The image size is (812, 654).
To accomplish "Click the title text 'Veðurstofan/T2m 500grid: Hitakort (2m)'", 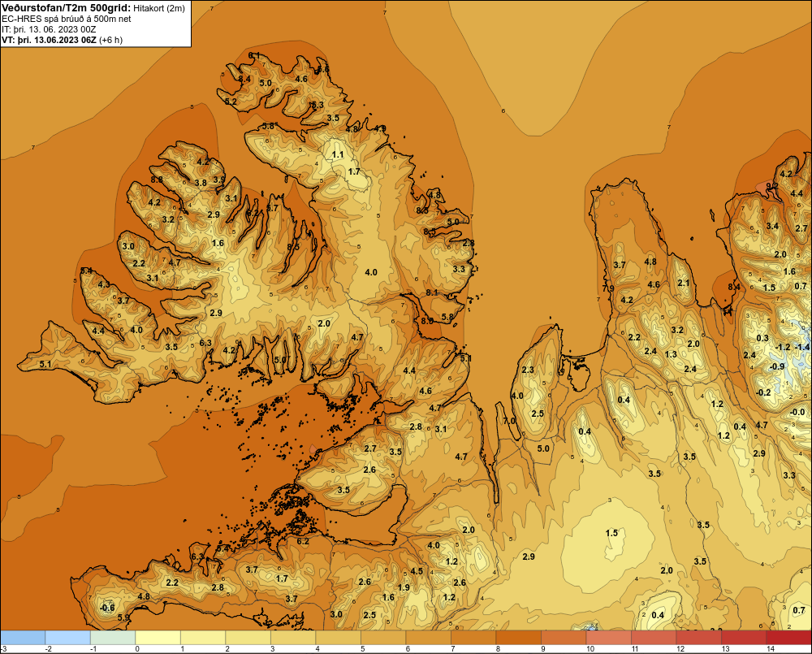I will [x=93, y=8].
